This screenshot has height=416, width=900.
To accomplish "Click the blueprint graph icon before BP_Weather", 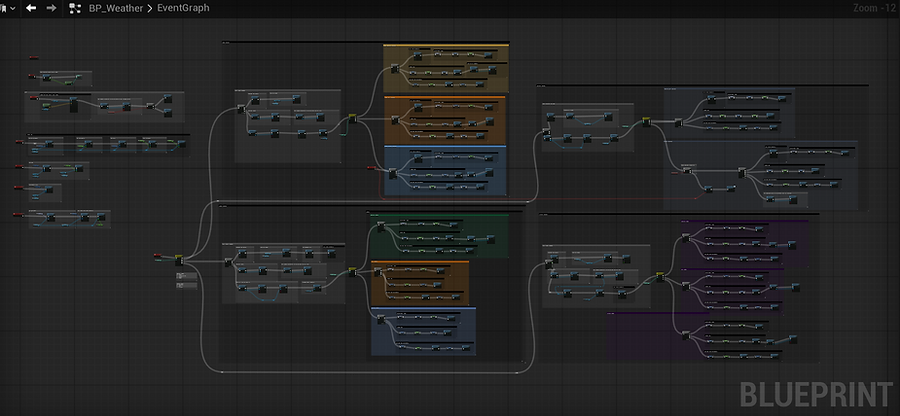I will pyautogui.click(x=75, y=9).
